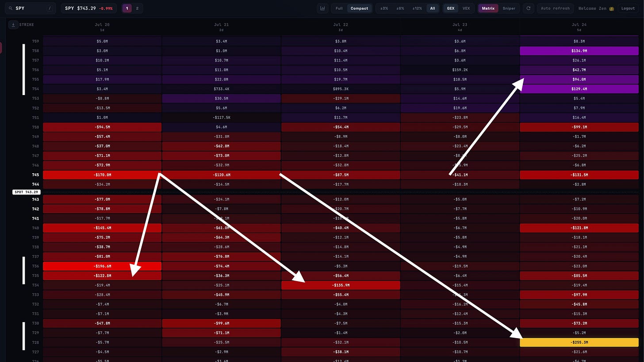Select the ±3% range filter
The image size is (644, 362).
(x=384, y=8)
